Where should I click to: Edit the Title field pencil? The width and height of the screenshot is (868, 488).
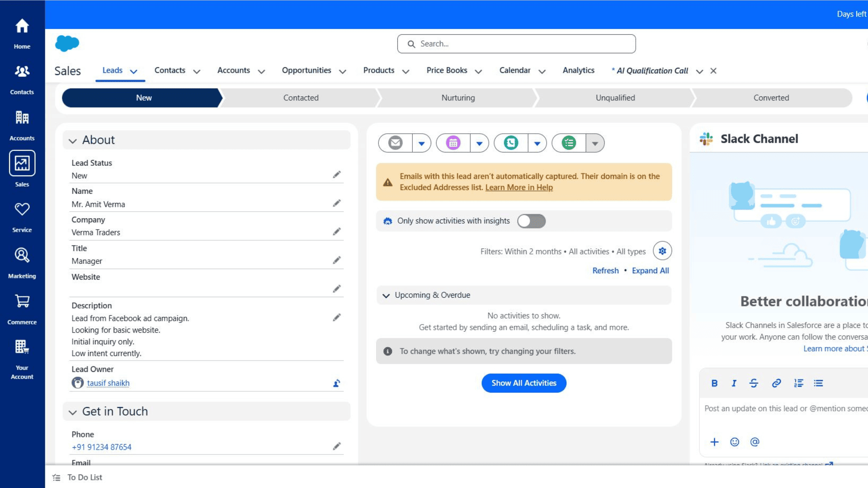[337, 260]
